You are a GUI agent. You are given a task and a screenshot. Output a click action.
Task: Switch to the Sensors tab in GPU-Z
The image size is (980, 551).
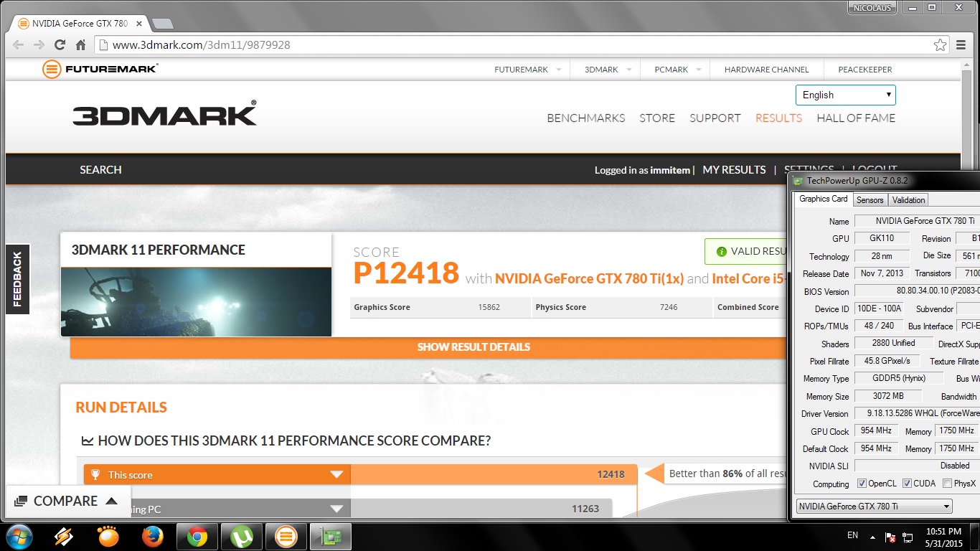tap(870, 200)
